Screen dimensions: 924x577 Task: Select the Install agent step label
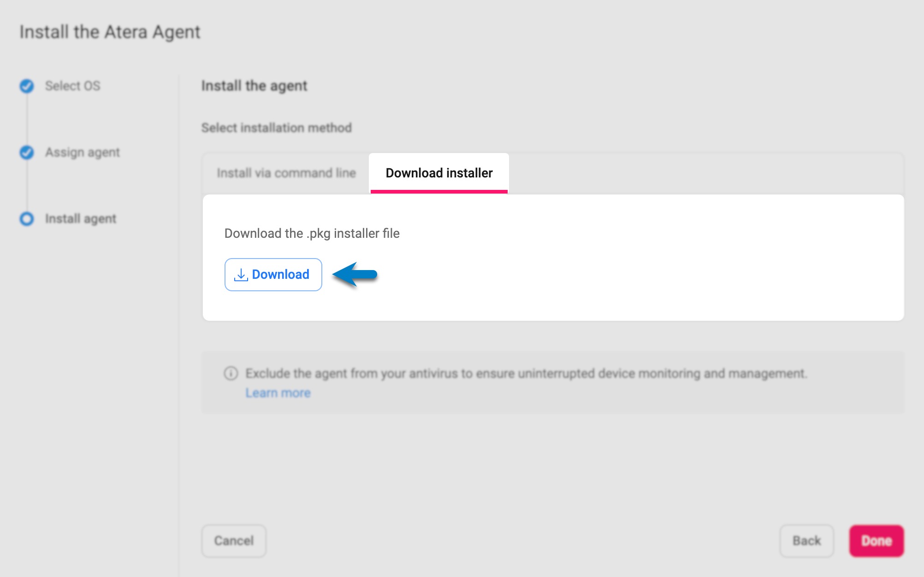tap(81, 219)
